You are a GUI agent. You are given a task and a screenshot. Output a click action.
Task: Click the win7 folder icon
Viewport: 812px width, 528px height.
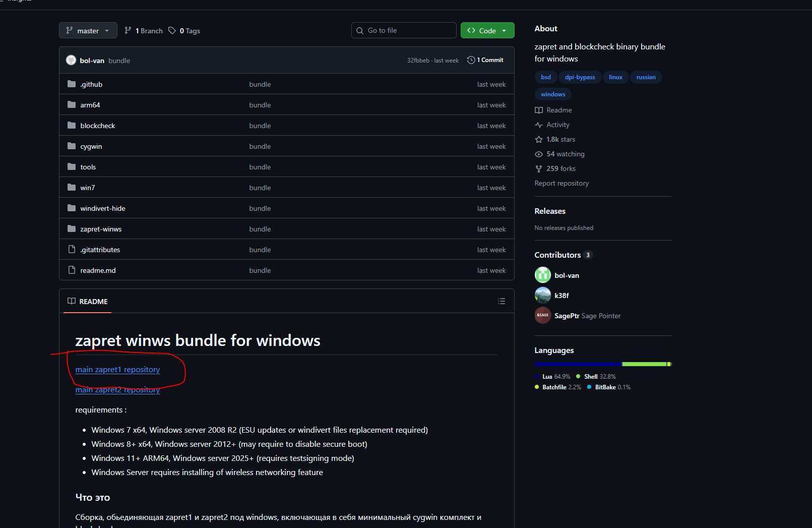click(72, 188)
